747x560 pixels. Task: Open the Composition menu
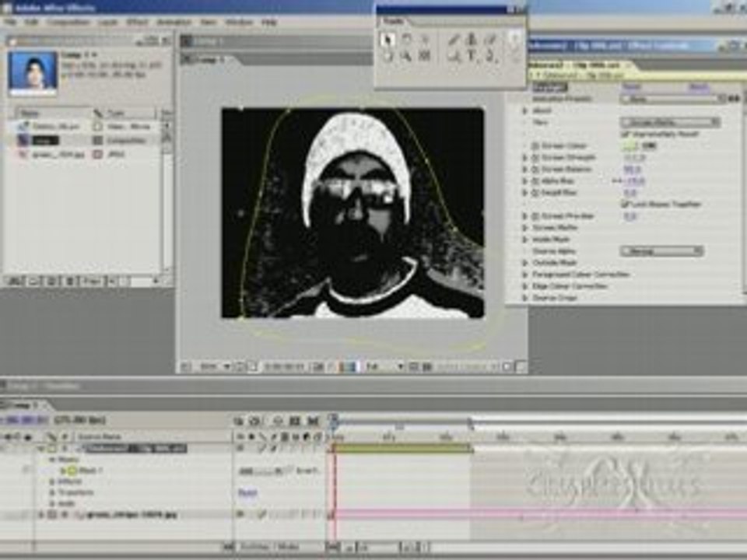pos(68,22)
